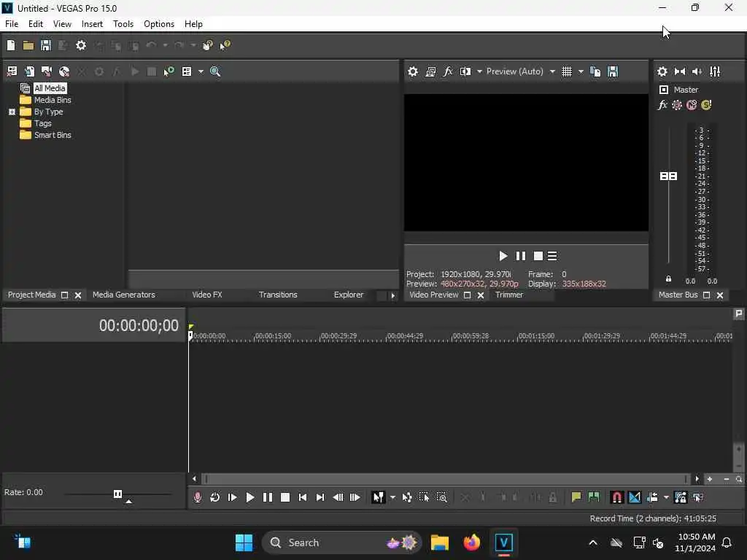Select Zoom Edit Tool
This screenshot has width=747, height=560.
click(442, 497)
